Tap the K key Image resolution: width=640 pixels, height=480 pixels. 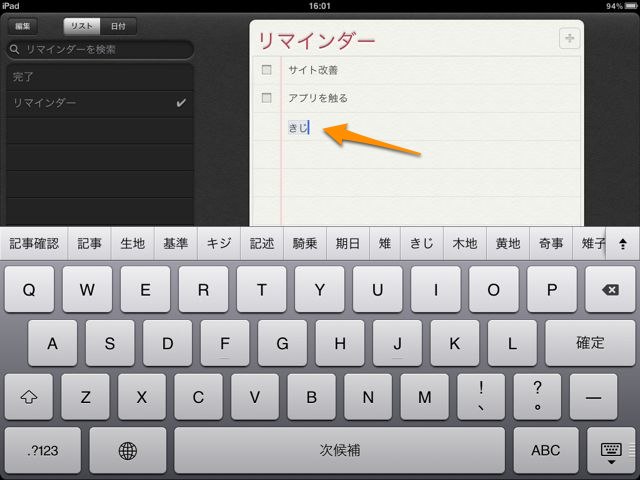[455, 343]
